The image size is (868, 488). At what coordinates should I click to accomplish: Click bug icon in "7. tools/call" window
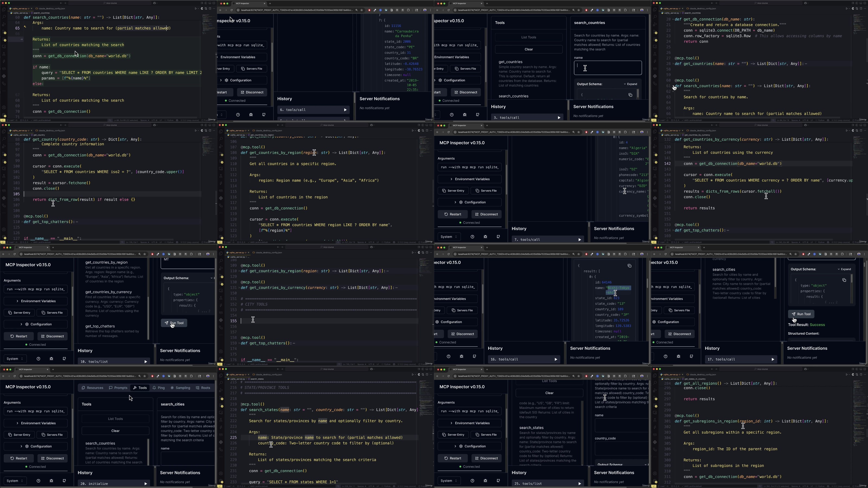point(485,237)
